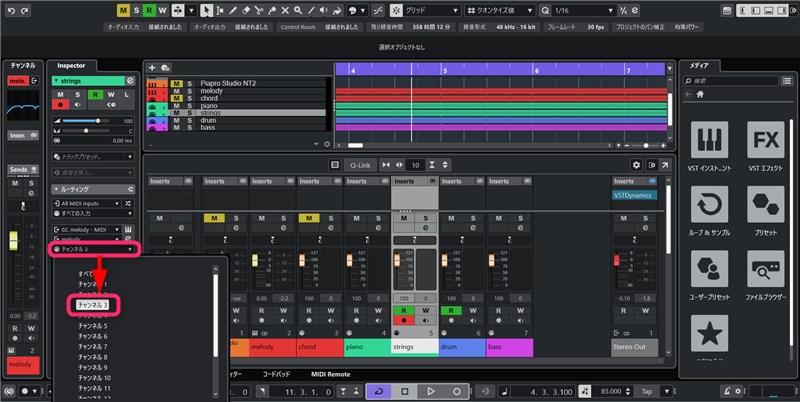The image size is (800, 402).
Task: Select Channel 5 from channel list
Action: click(x=93, y=325)
